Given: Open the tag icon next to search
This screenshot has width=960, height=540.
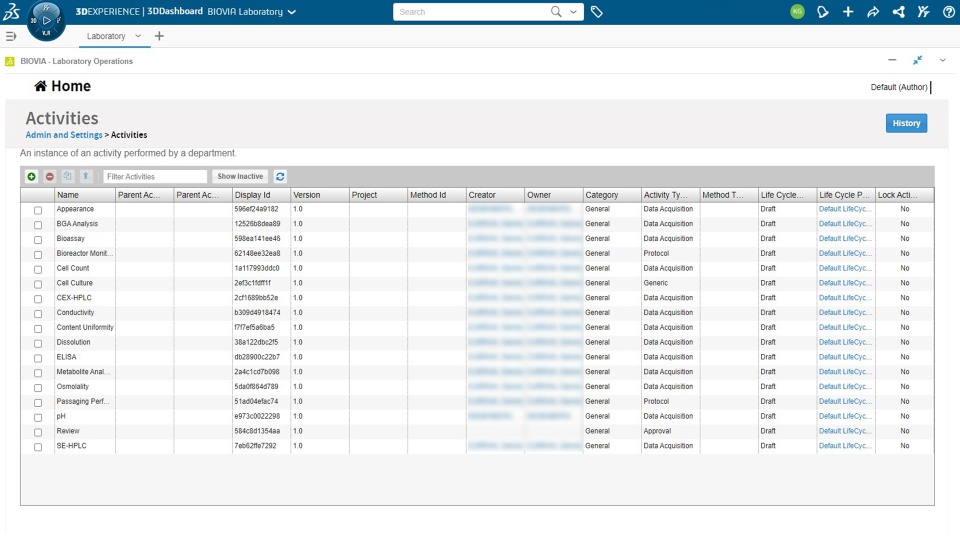Looking at the screenshot, I should tap(597, 12).
